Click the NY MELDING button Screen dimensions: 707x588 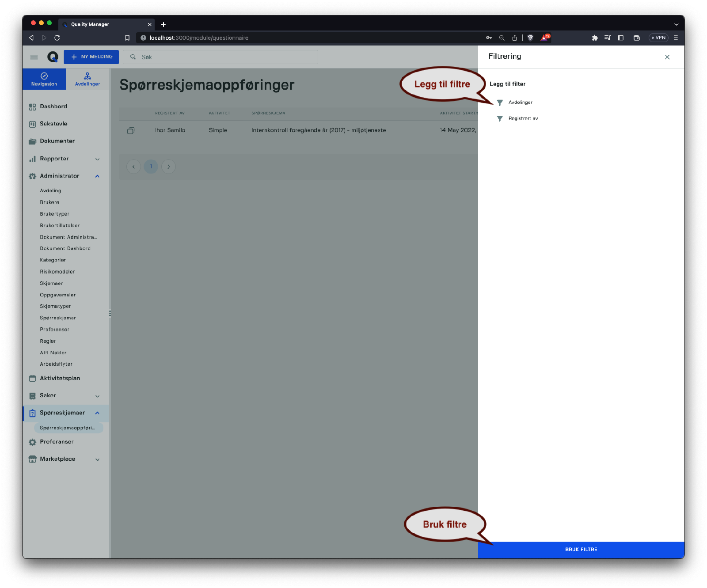click(91, 57)
